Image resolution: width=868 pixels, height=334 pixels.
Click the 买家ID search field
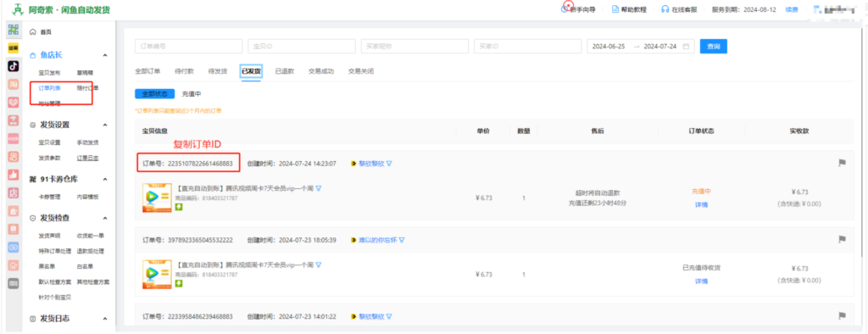(x=527, y=47)
